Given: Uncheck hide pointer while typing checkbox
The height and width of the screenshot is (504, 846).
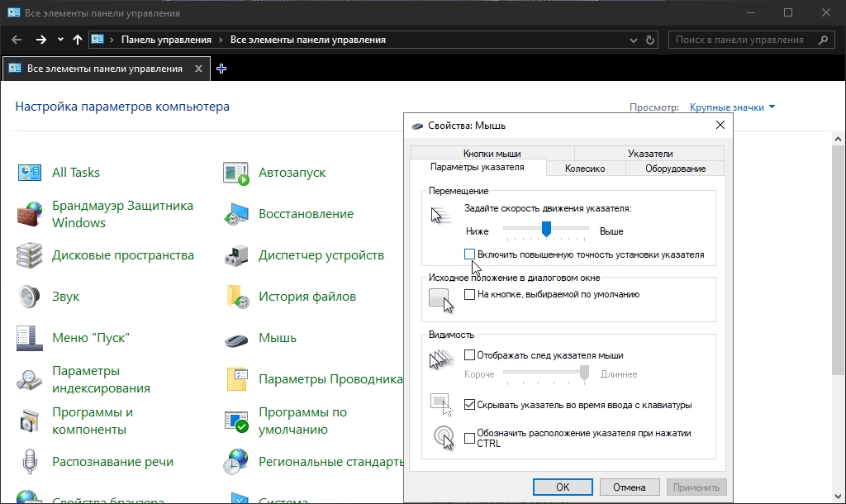Looking at the screenshot, I should pos(470,405).
